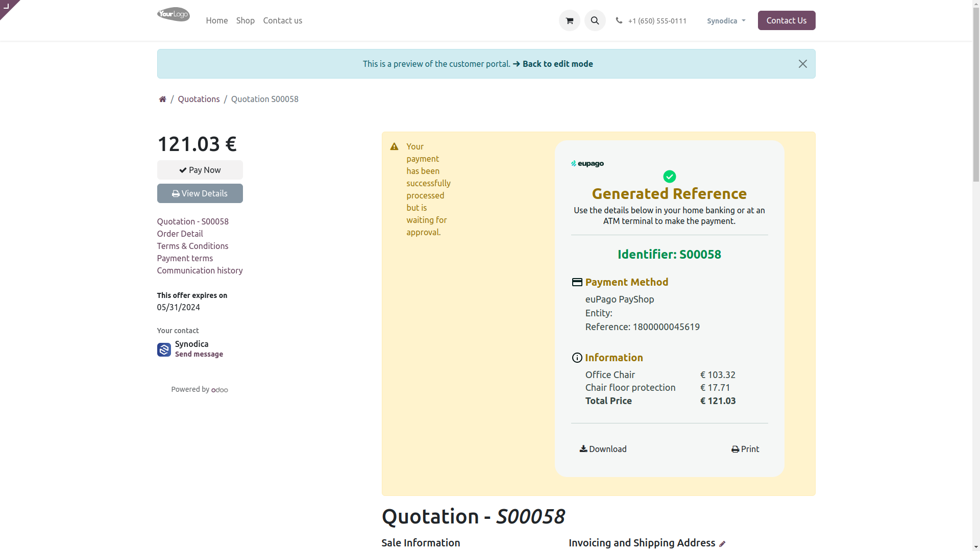980x551 pixels.
Task: Click the phone number +1 (650) 555-0111
Action: pos(657,21)
